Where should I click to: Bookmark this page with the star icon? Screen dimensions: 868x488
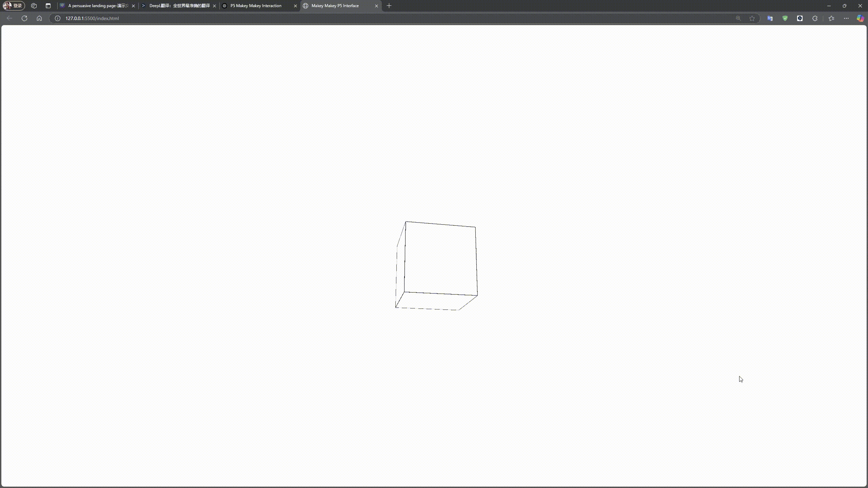coord(752,18)
